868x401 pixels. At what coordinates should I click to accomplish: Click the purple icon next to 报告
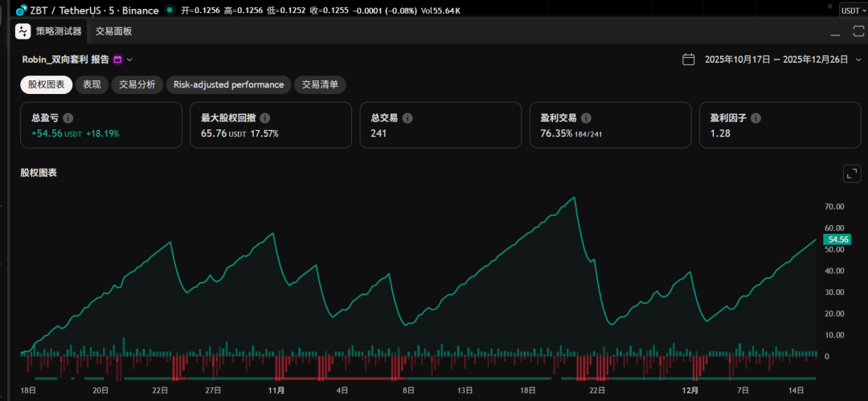(117, 59)
